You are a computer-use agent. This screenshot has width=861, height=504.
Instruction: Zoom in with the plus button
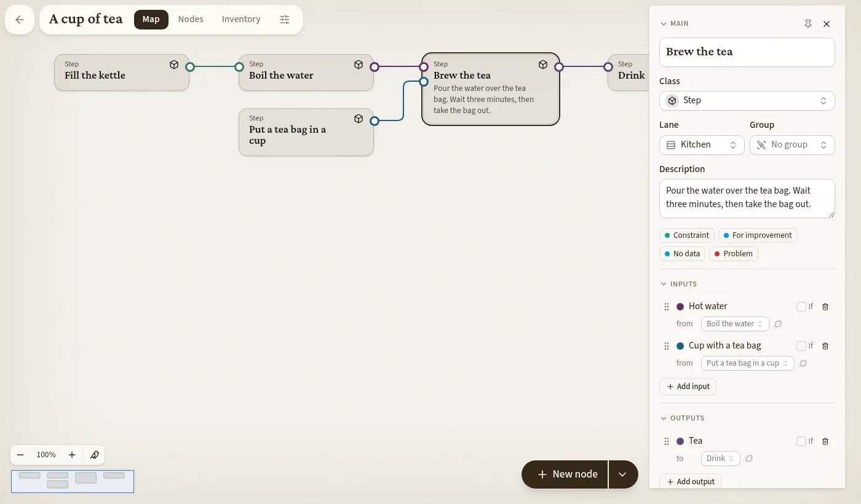pyautogui.click(x=72, y=455)
